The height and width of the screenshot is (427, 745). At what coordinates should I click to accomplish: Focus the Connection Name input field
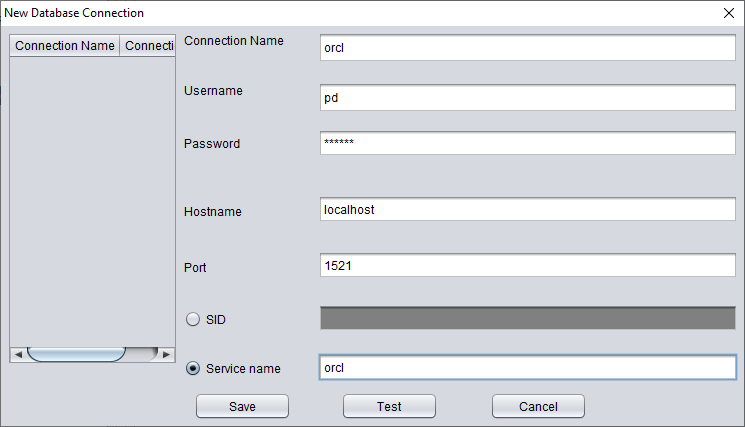coord(528,47)
